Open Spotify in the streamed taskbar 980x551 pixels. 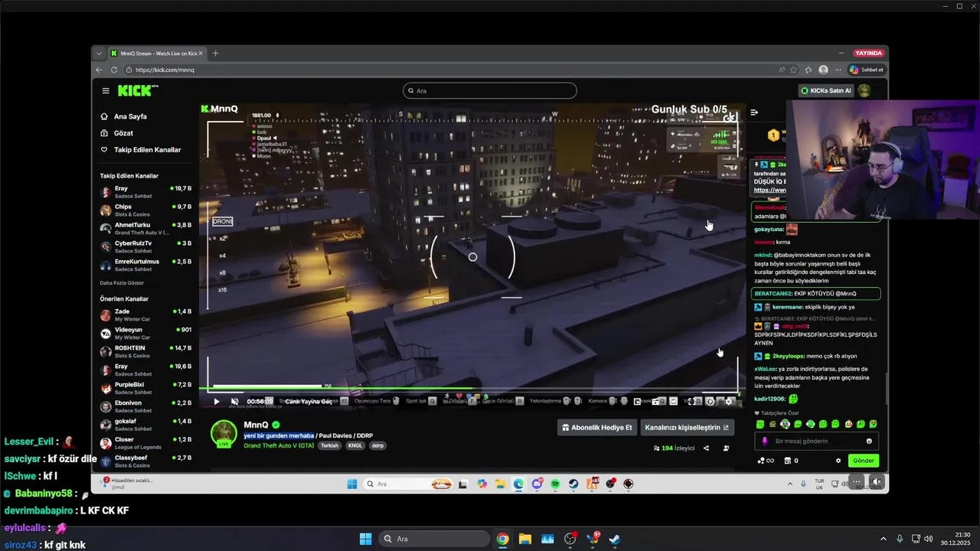pos(555,484)
